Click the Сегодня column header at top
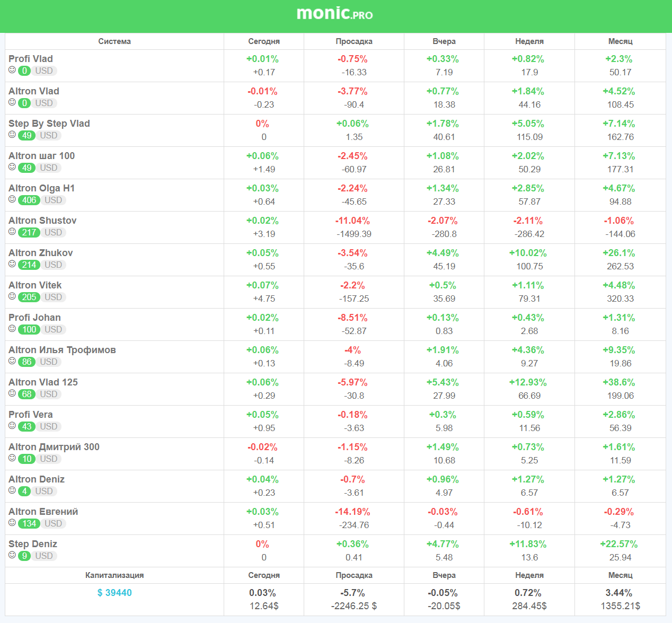The image size is (672, 623). pyautogui.click(x=264, y=41)
